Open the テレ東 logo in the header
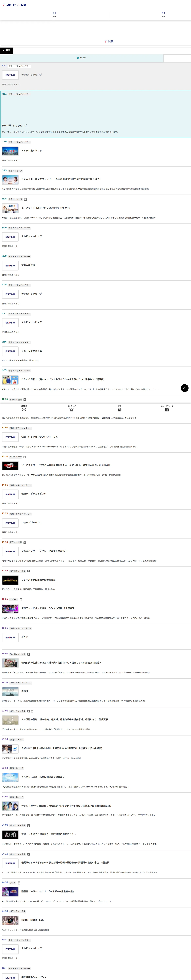Viewport: 191px width, 980px height. [x=7, y=5]
